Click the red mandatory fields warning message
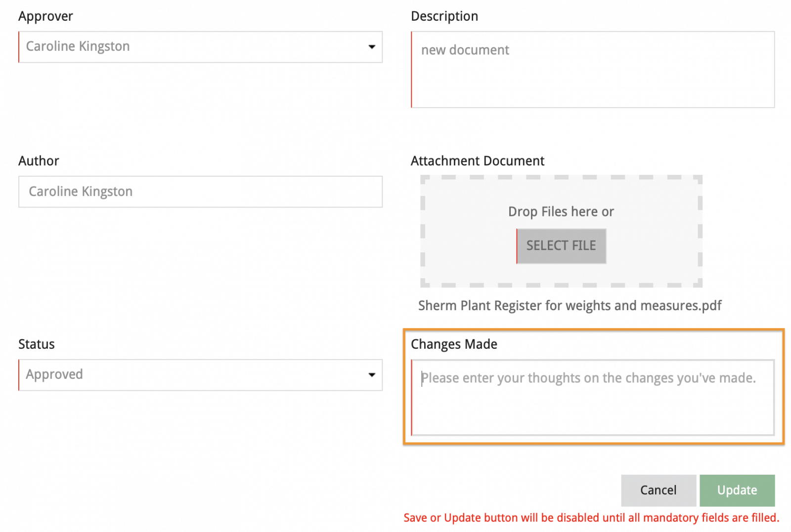The width and height of the screenshot is (791, 532). click(591, 518)
